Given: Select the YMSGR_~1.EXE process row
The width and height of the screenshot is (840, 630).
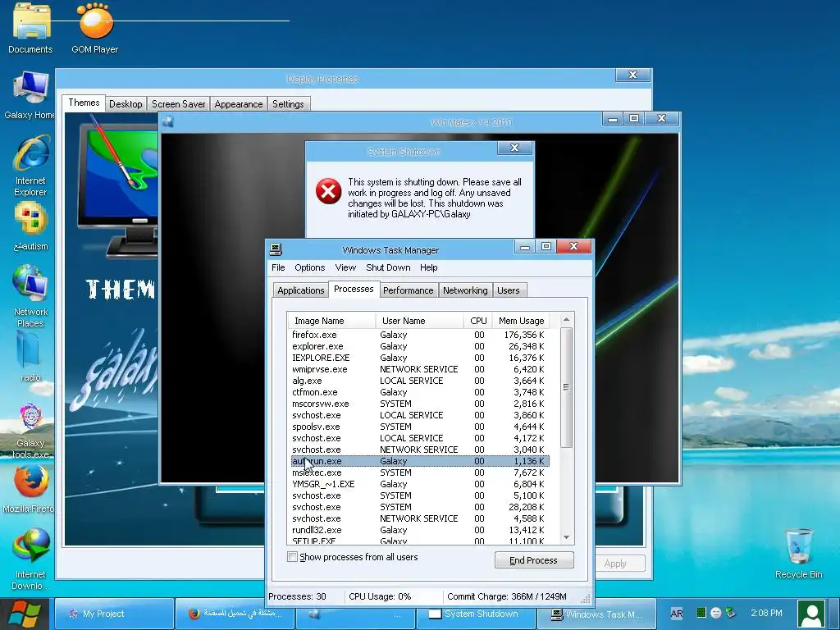Looking at the screenshot, I should [419, 484].
